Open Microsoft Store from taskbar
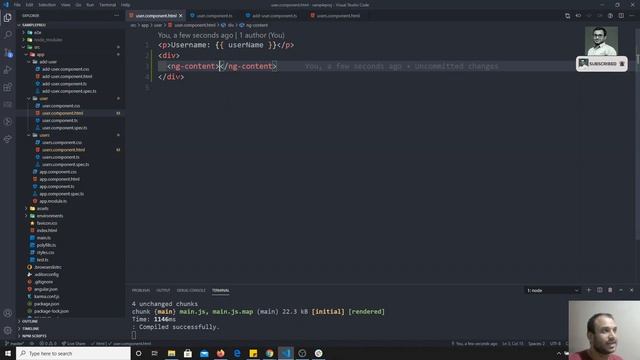 tap(188, 353)
